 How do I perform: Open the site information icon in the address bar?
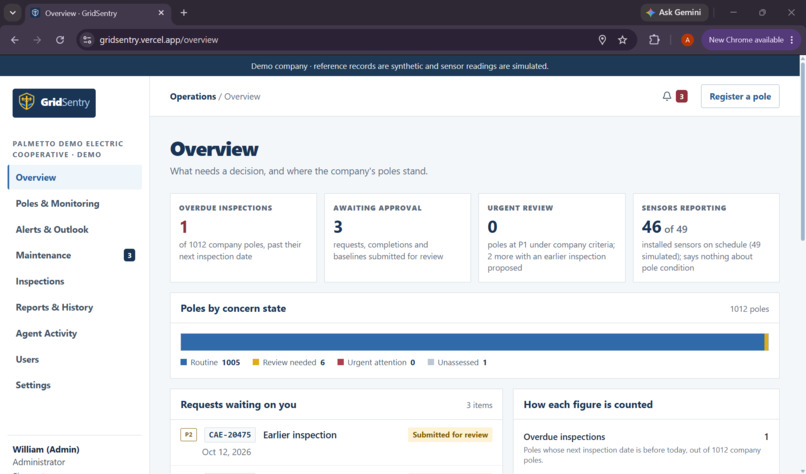(x=87, y=40)
